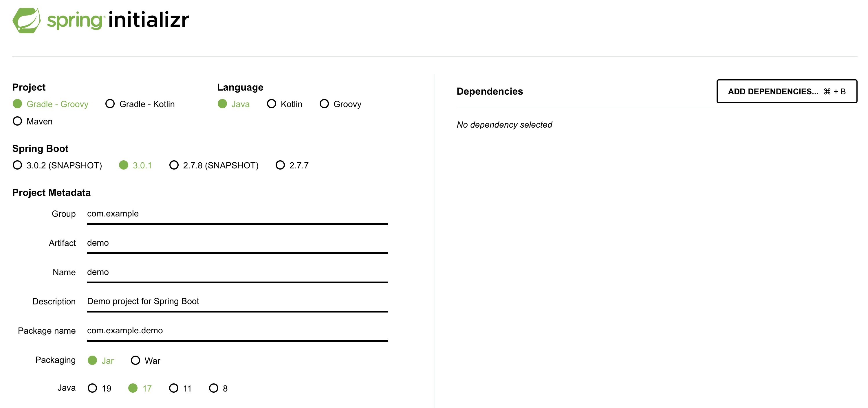Click the Add Dependencies button
This screenshot has height=408, width=868.
tap(786, 91)
